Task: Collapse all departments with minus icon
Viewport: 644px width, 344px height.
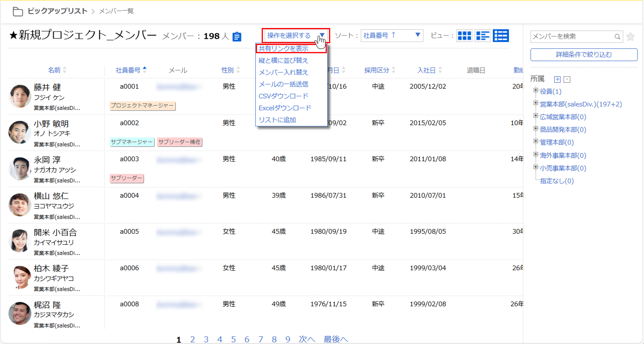Action: [x=567, y=80]
